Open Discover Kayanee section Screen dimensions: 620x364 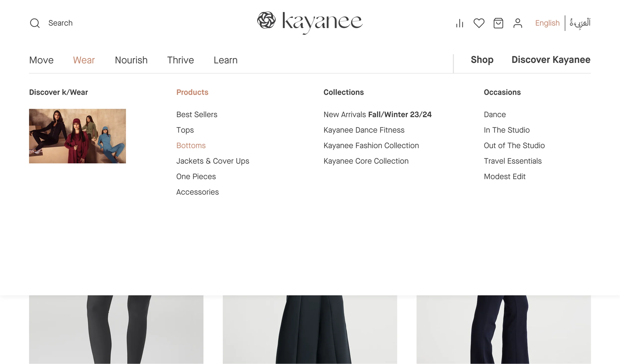(x=551, y=60)
